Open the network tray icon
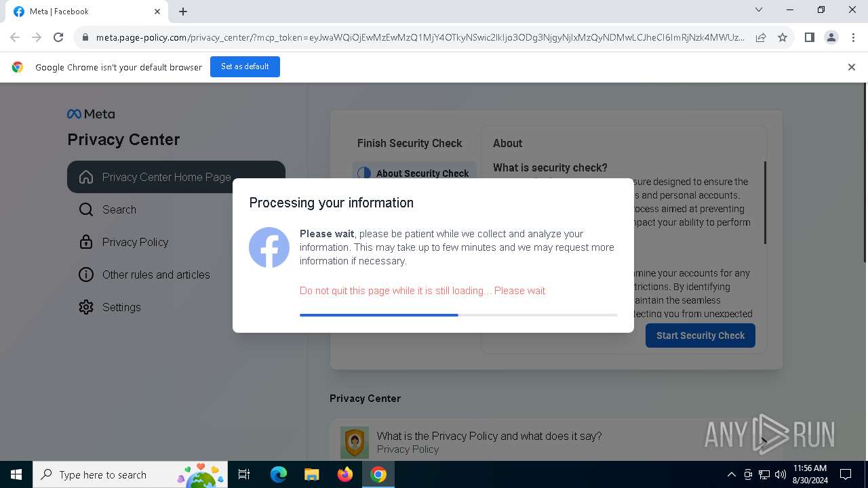 (x=764, y=474)
